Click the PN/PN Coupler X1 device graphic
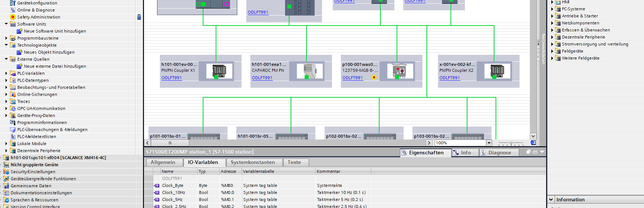This screenshot has height=208, width=644. pyautogui.click(x=219, y=71)
